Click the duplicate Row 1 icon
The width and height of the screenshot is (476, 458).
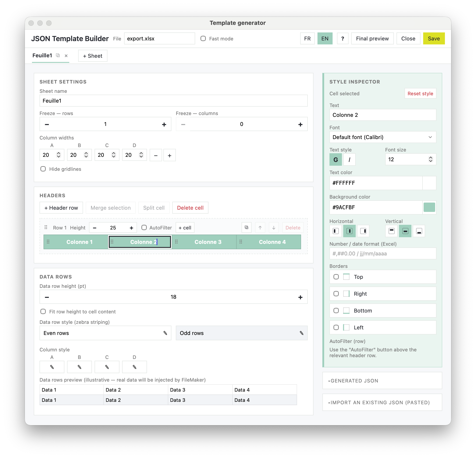[x=246, y=228]
